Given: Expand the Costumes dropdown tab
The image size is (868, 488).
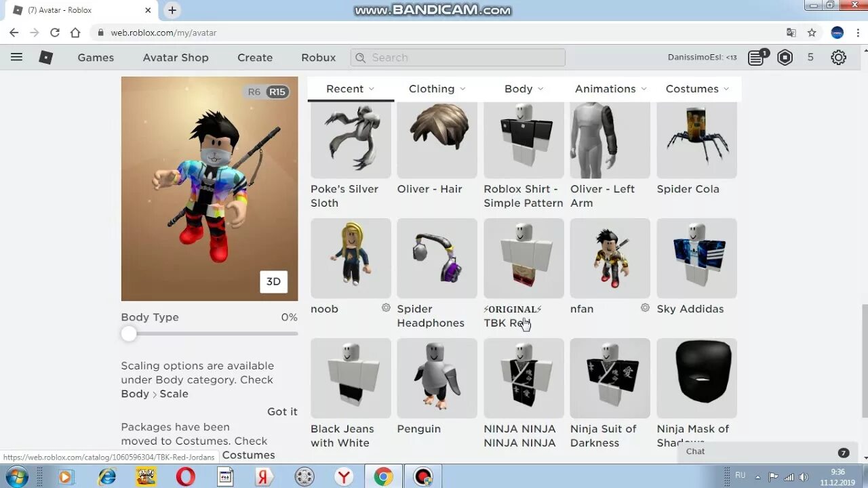Looking at the screenshot, I should tap(697, 89).
